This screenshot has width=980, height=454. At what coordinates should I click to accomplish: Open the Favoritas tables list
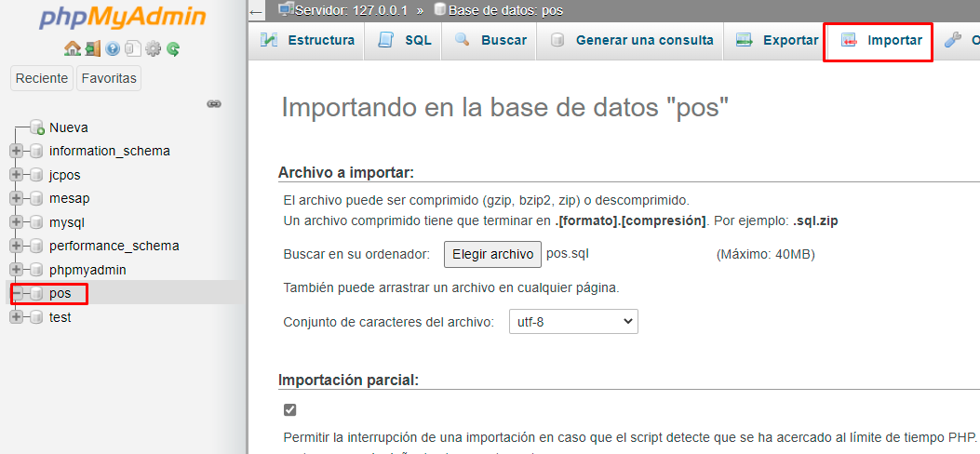click(x=108, y=78)
